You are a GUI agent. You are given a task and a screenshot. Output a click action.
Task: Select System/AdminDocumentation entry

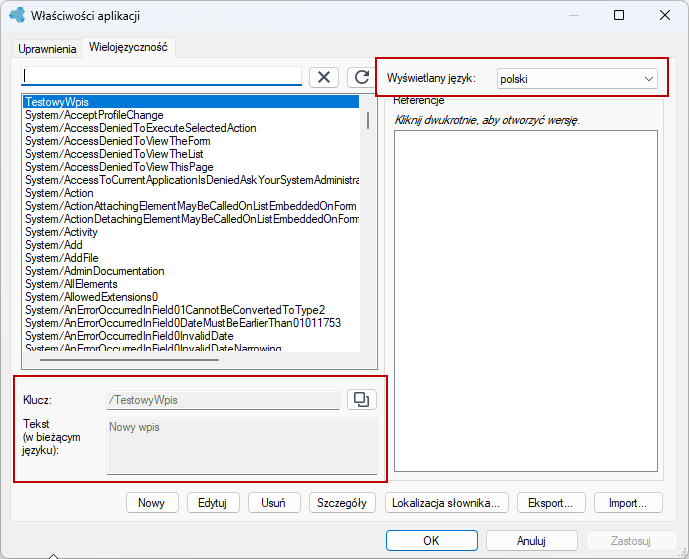(191, 271)
